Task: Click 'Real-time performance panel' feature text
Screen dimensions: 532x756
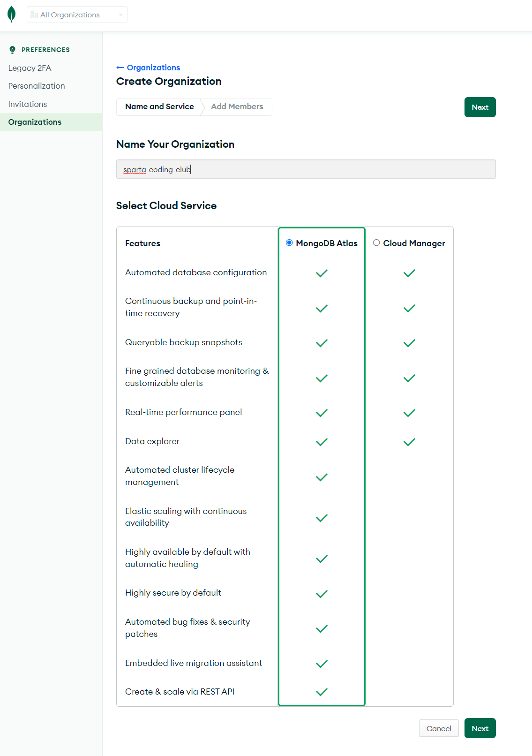Action: click(x=184, y=412)
